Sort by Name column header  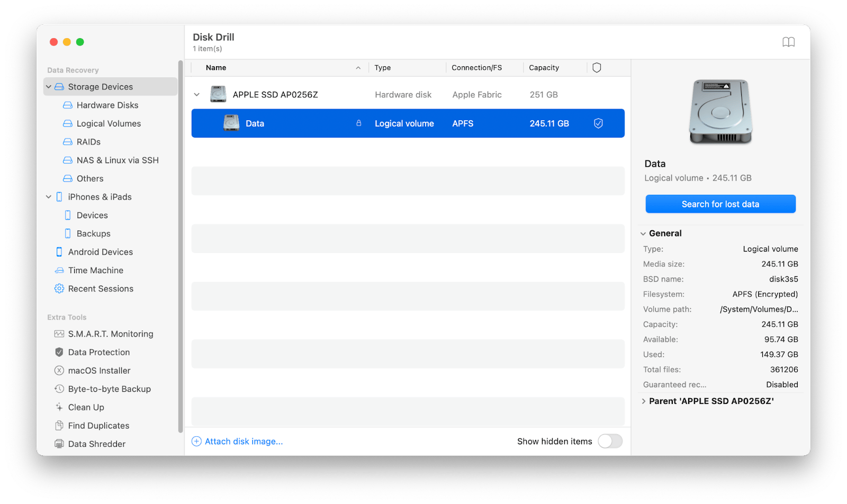click(216, 68)
